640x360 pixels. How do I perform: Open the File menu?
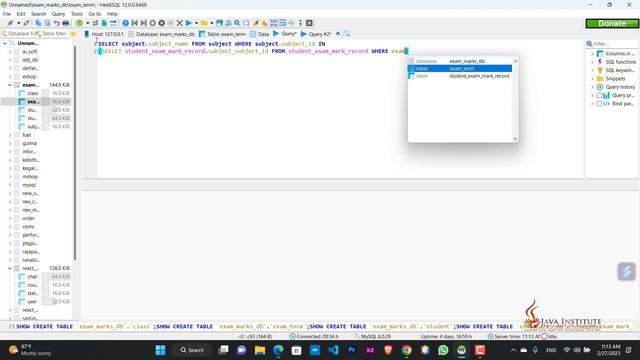(x=7, y=14)
